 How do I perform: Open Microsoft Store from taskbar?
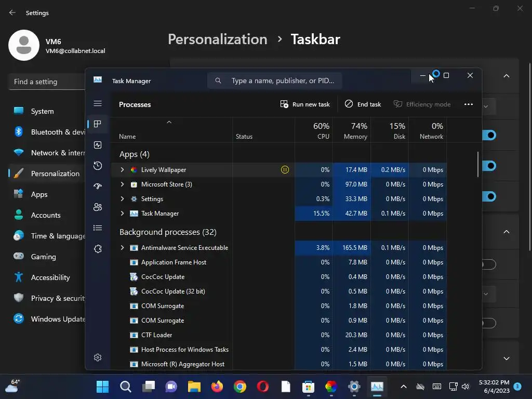click(x=308, y=387)
